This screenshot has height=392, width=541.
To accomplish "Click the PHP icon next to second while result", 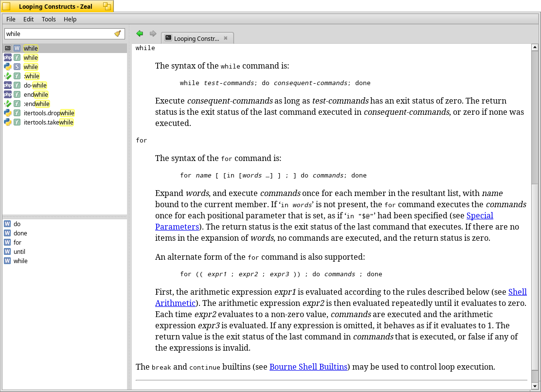I will point(8,57).
